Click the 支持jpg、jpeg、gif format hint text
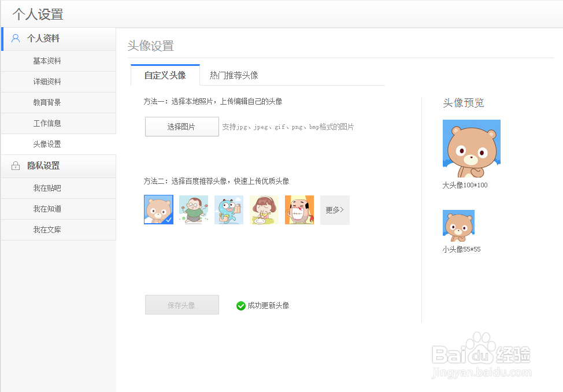 (x=288, y=127)
